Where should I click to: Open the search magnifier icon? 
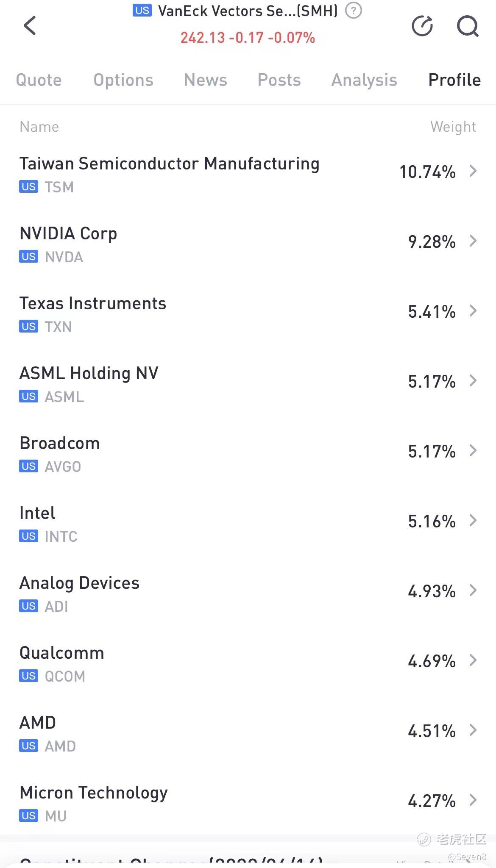tap(468, 26)
